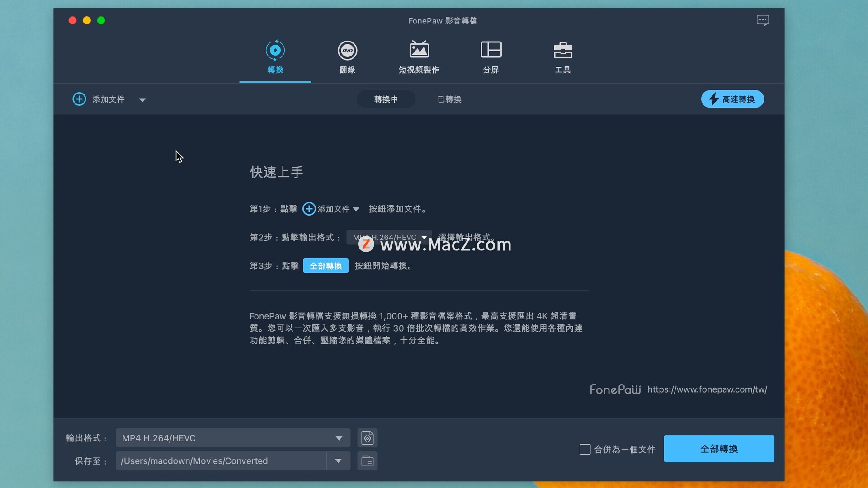Minimize the window with the yellow button

87,20
